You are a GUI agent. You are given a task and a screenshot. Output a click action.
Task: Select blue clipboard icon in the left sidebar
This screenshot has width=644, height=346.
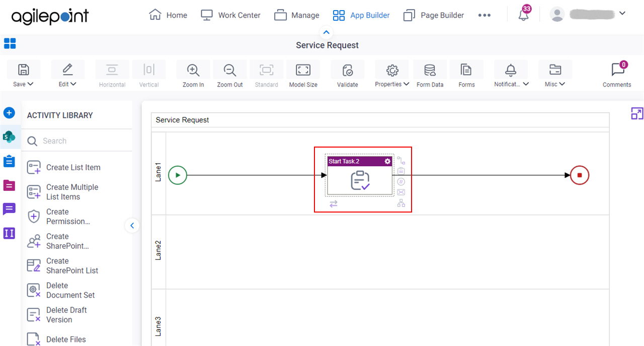click(x=9, y=161)
